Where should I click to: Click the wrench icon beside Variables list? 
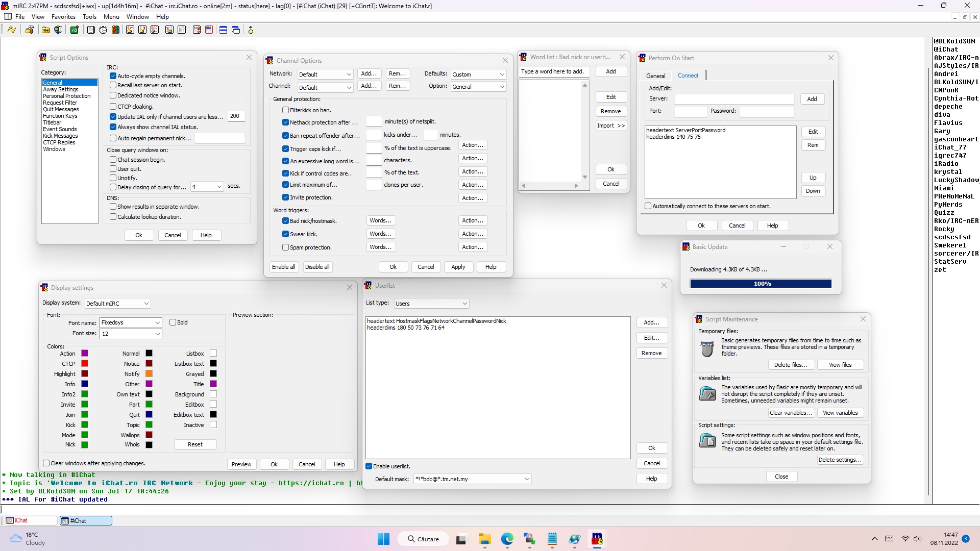pos(707,393)
